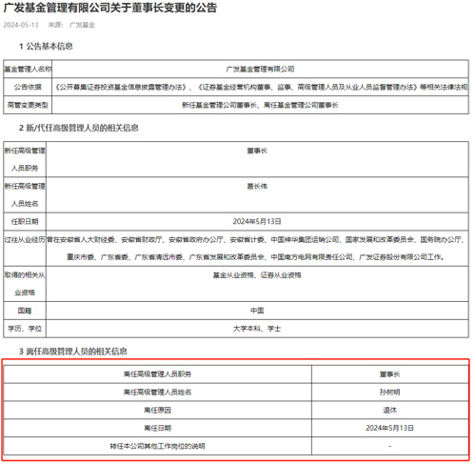Select section heading 1 公告基本信息
Image resolution: width=476 pixels, height=464 pixels.
46,47
